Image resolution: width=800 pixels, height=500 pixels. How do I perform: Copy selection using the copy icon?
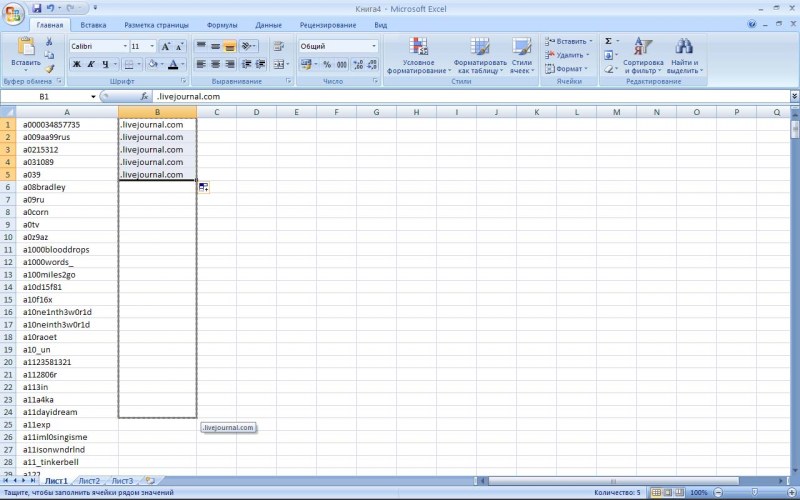(49, 55)
